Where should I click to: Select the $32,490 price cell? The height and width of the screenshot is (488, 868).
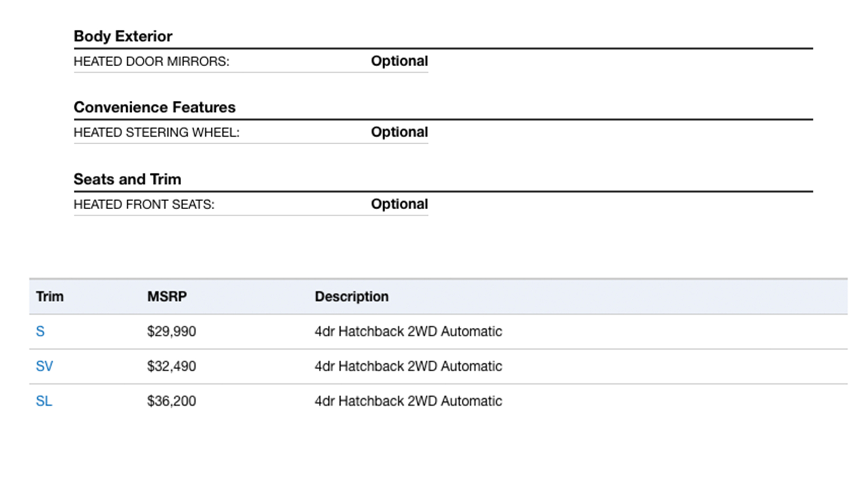tap(172, 366)
